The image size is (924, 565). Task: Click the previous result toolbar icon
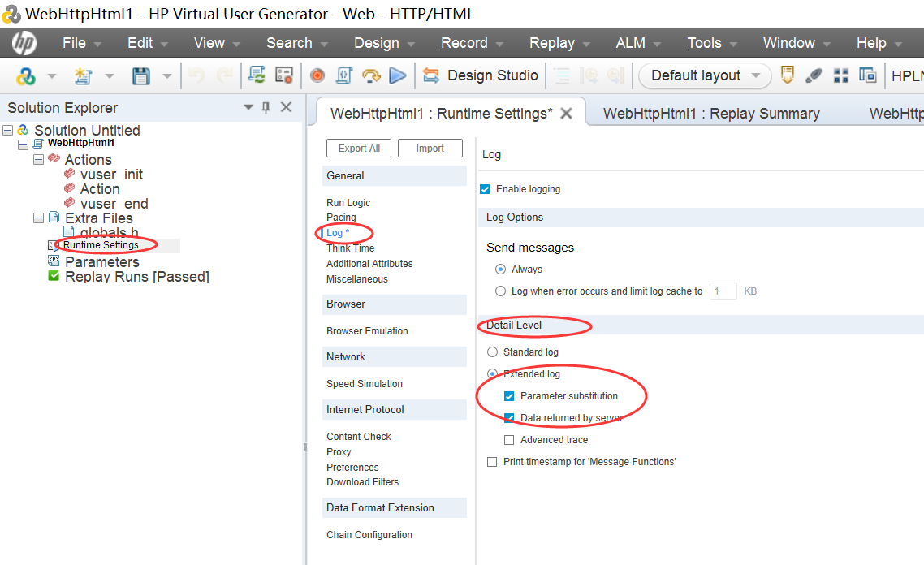589,75
